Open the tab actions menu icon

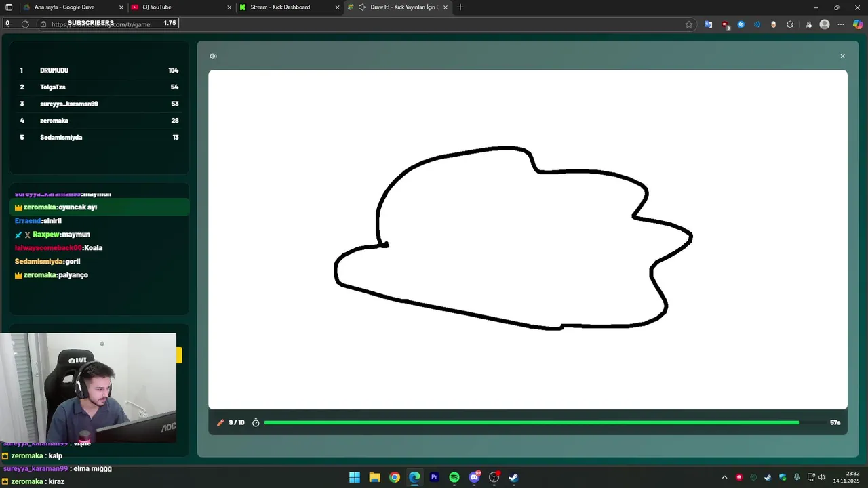pyautogui.click(x=9, y=7)
